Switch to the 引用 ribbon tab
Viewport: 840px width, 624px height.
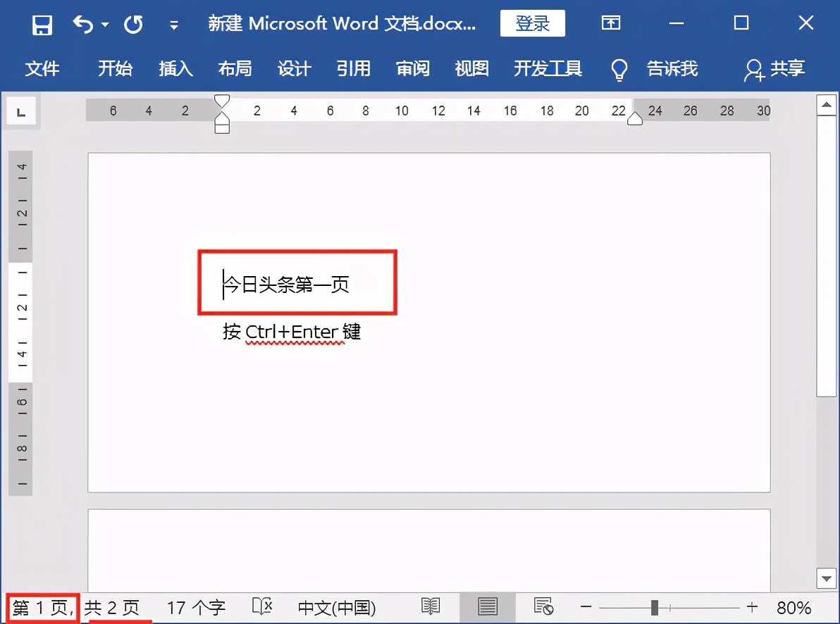click(354, 68)
